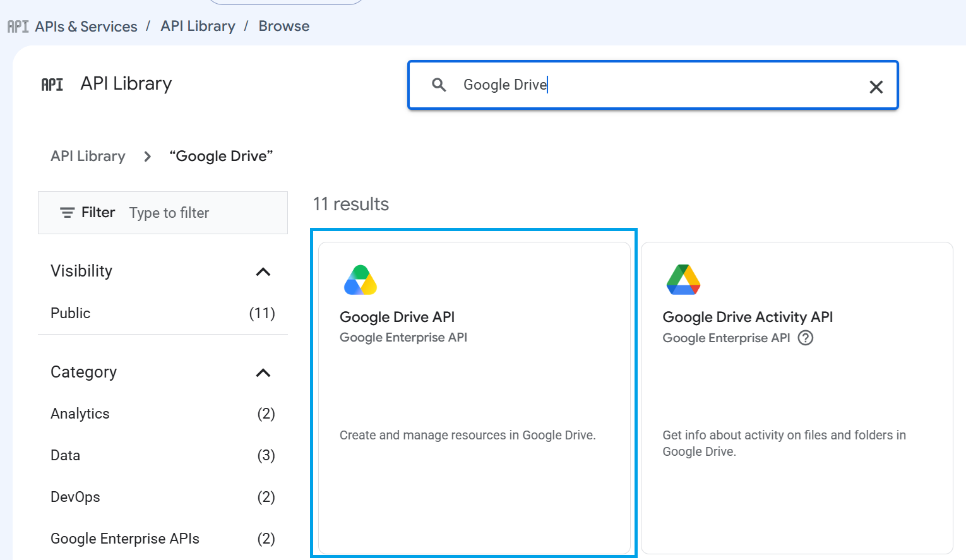966x560 pixels.
Task: Clear the search with the X icon
Action: tap(876, 87)
